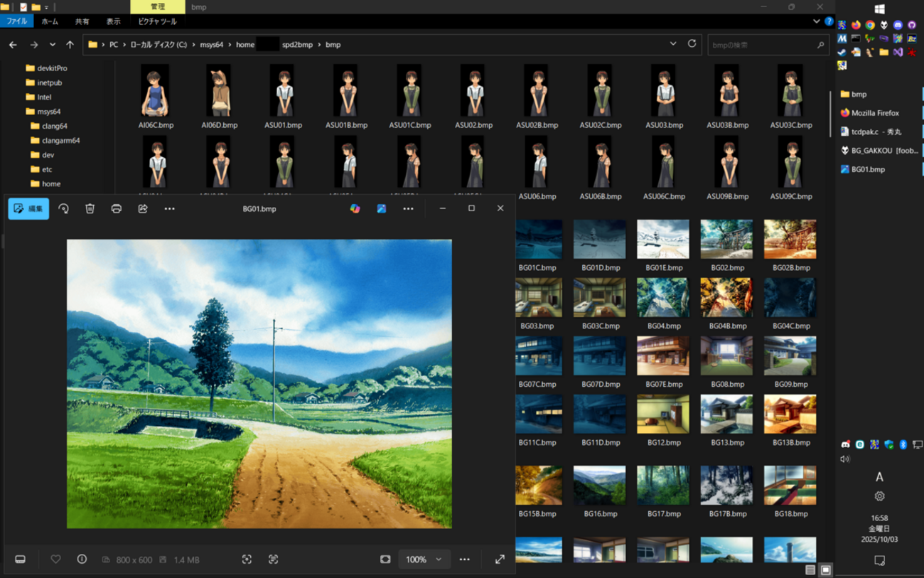The height and width of the screenshot is (578, 924).
Task: Delete BG01.bmp with the trash icon
Action: (x=90, y=208)
